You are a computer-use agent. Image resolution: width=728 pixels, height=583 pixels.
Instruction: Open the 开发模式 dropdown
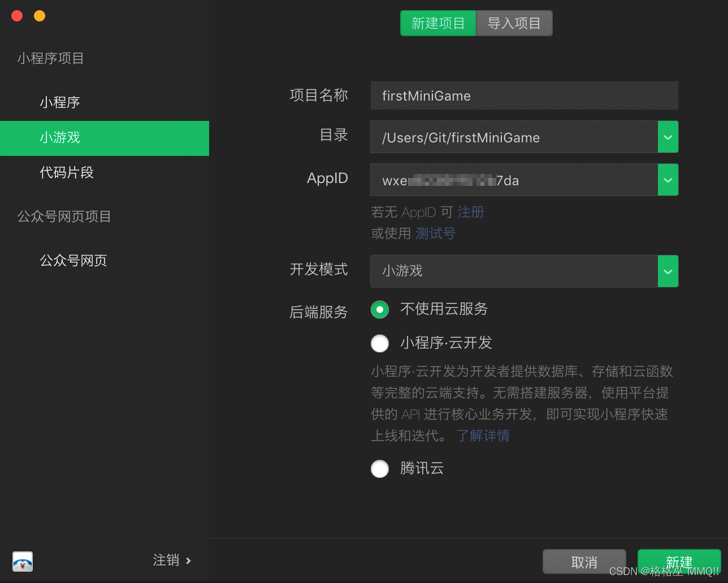pos(668,271)
